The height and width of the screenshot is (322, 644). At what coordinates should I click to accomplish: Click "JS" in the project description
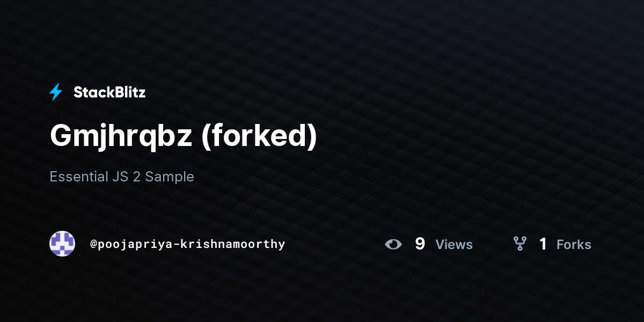[120, 177]
